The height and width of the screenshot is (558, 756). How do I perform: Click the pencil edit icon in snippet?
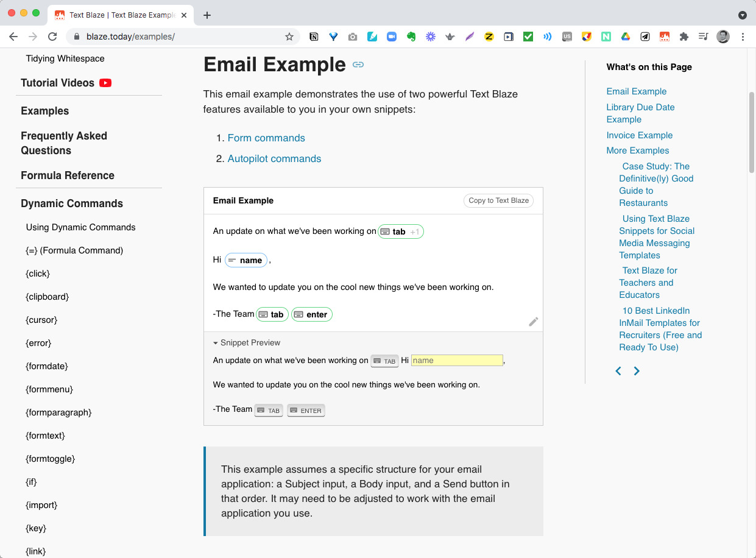534,322
